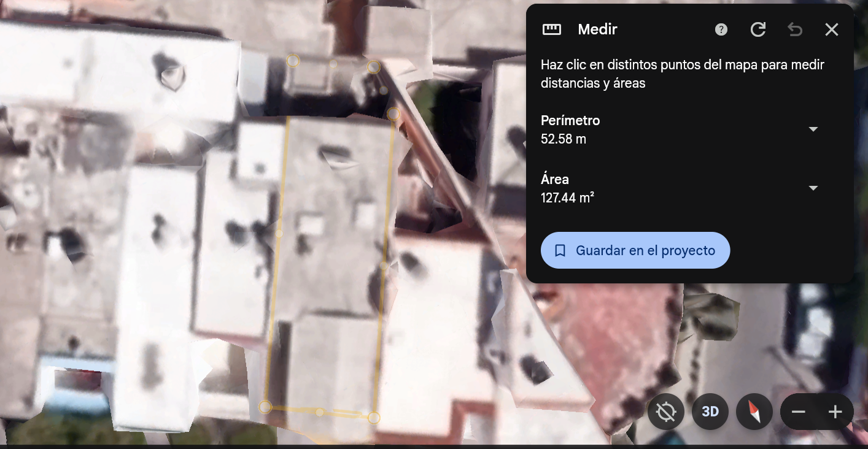
Task: Expand the Área units dropdown
Action: click(x=813, y=188)
